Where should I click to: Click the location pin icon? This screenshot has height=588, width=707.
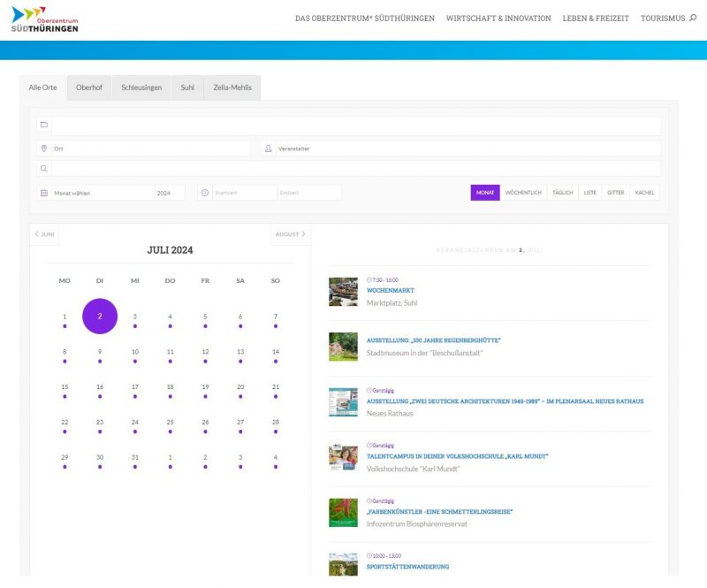[43, 149]
